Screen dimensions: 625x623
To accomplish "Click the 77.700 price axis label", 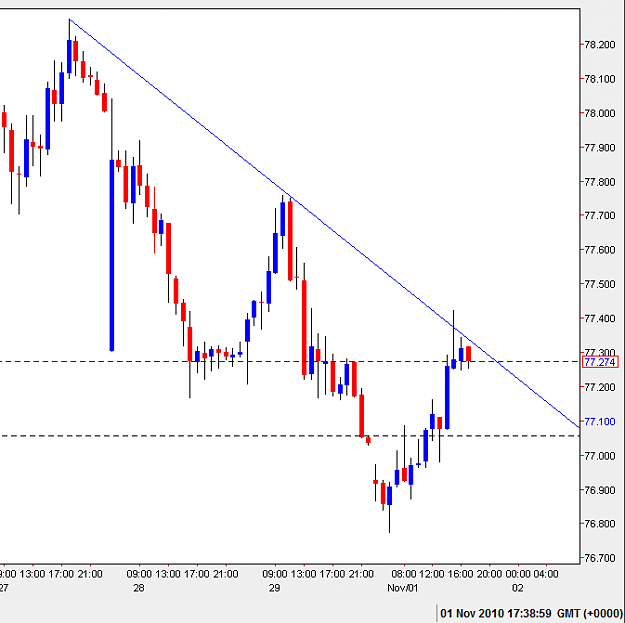I will [x=599, y=216].
